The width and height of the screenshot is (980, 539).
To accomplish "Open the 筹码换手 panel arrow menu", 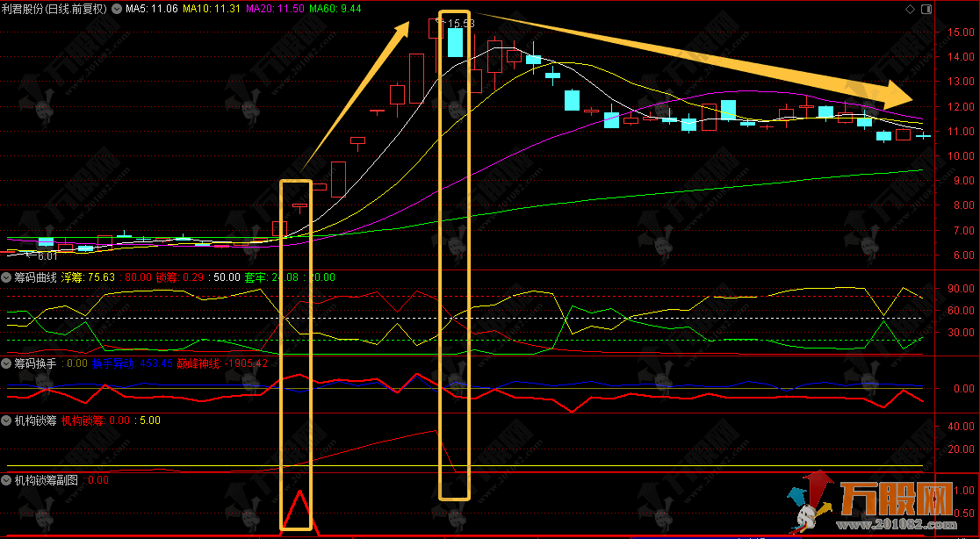I will coord(7,363).
